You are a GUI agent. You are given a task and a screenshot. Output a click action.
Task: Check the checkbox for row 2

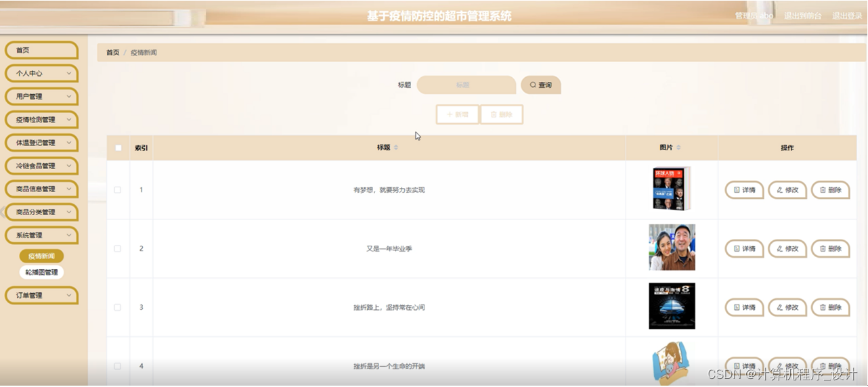[118, 249]
